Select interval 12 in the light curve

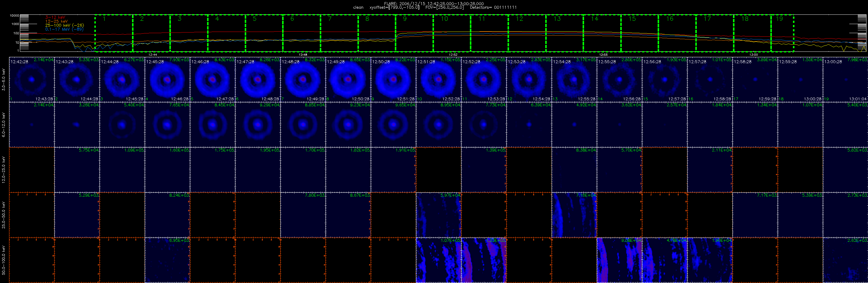(x=527, y=33)
